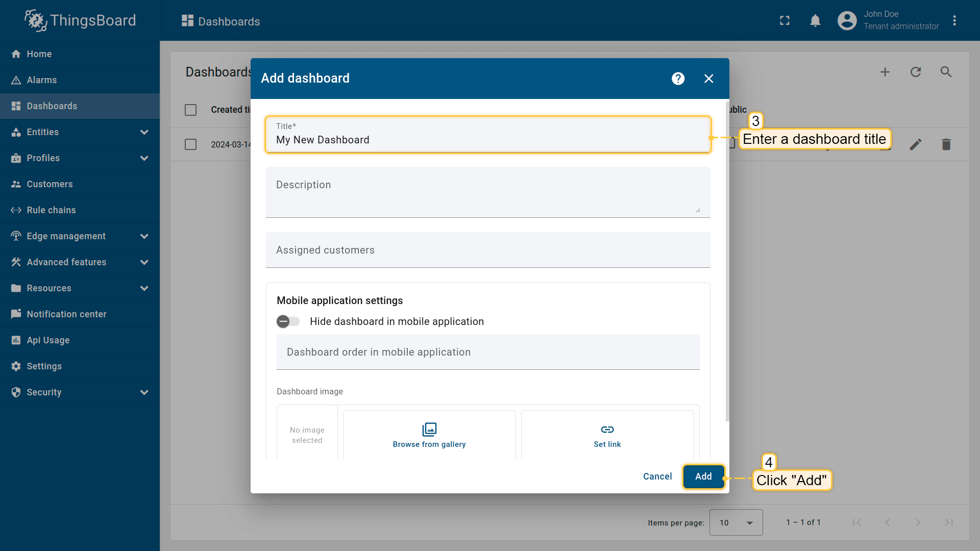The width and height of the screenshot is (980, 551).
Task: Click the delete dashboard trash icon
Action: click(946, 144)
